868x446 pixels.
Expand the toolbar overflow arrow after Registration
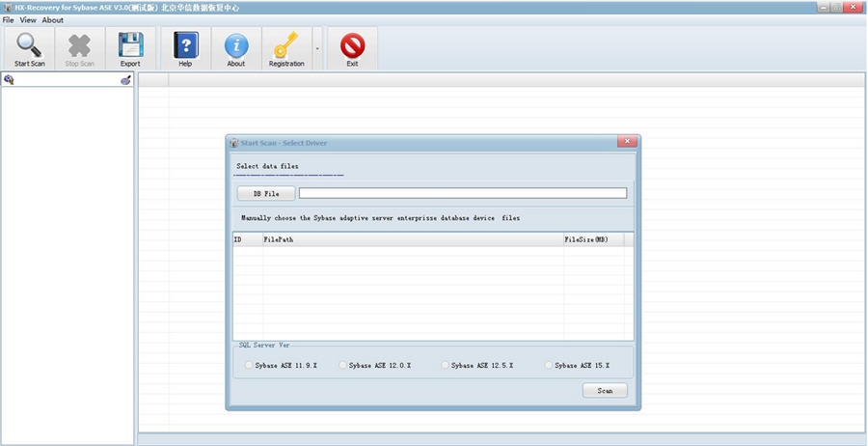pyautogui.click(x=317, y=49)
